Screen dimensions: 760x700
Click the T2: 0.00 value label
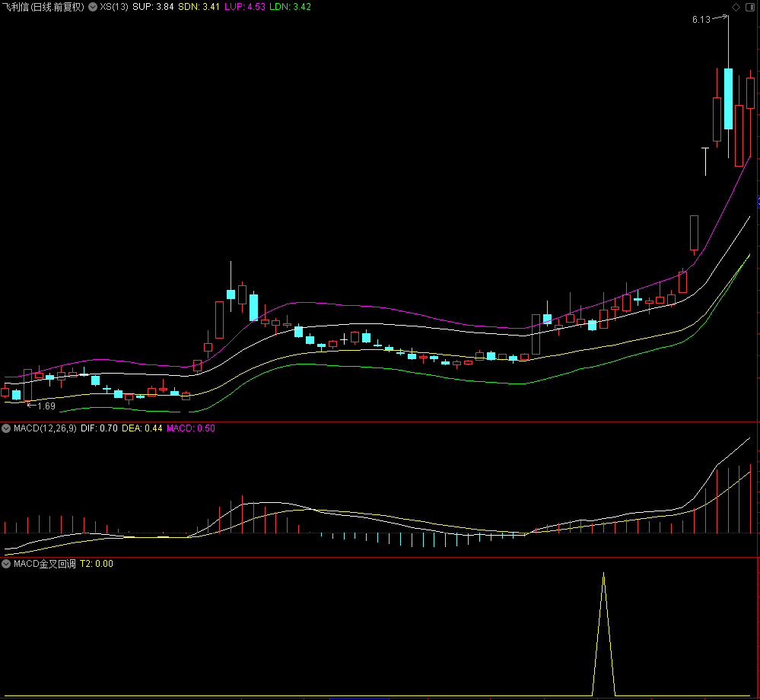click(97, 564)
